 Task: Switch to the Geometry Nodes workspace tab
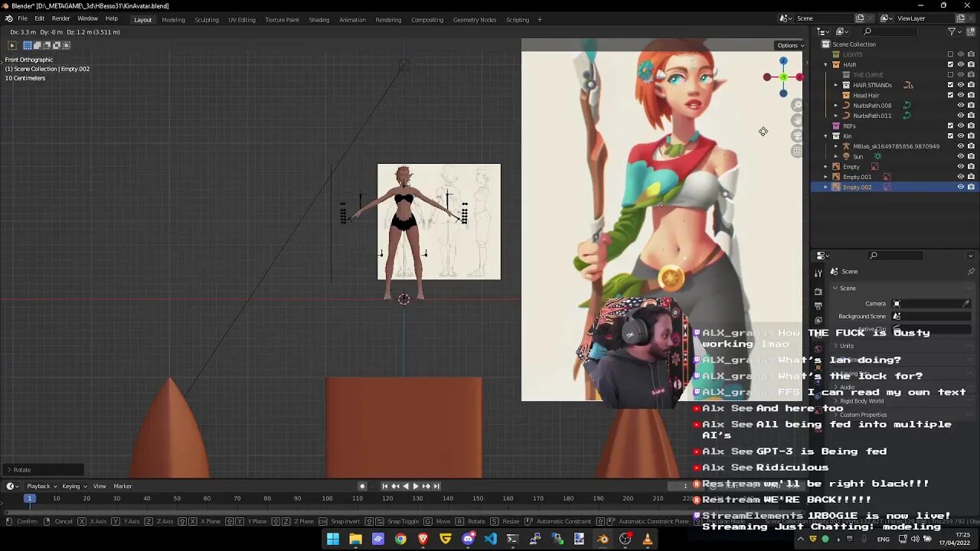(475, 20)
